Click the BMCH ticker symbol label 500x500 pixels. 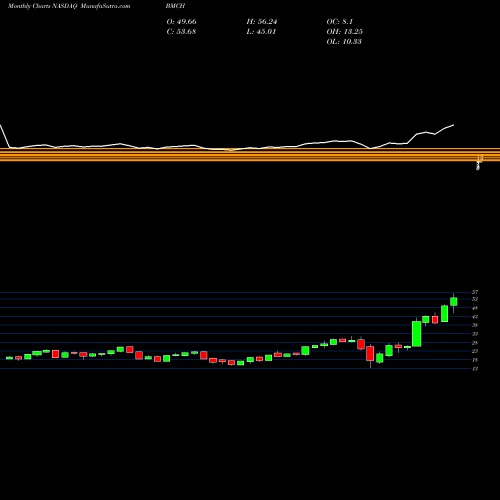(x=175, y=6)
